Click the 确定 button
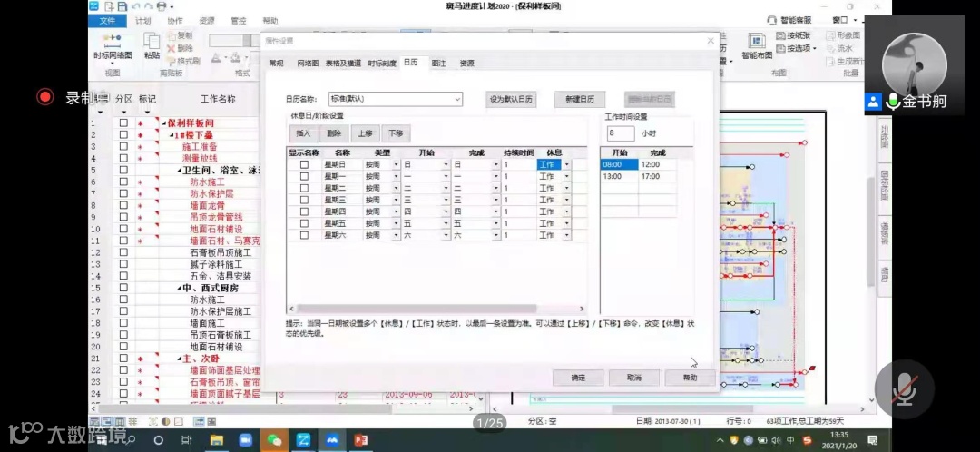This screenshot has height=452, width=980. point(578,378)
